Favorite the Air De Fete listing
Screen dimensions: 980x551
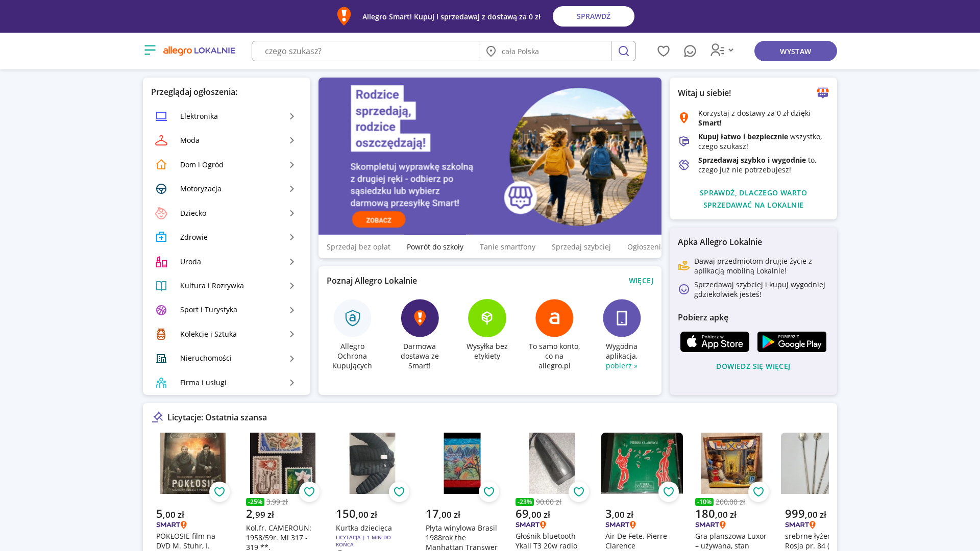[669, 492]
